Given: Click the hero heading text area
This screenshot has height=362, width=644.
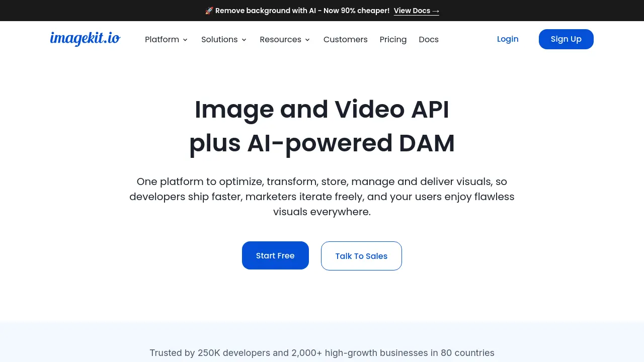Looking at the screenshot, I should click(x=322, y=126).
